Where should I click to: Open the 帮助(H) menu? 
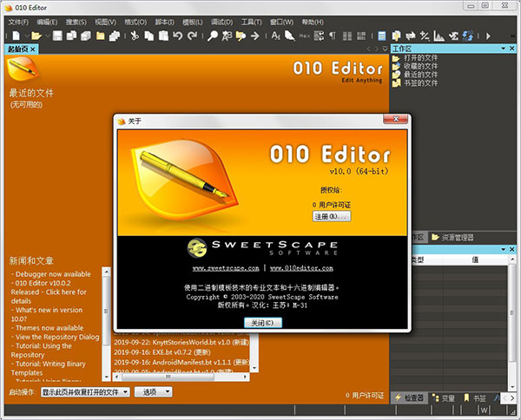tap(313, 22)
